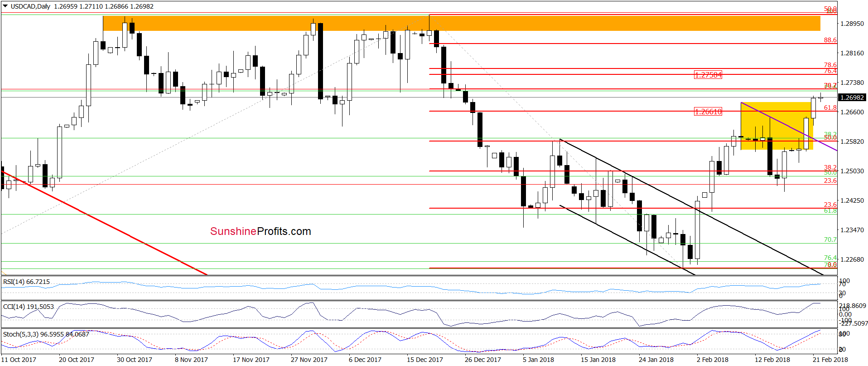Click the 5 Jan 2018 date label

[x=538, y=360]
